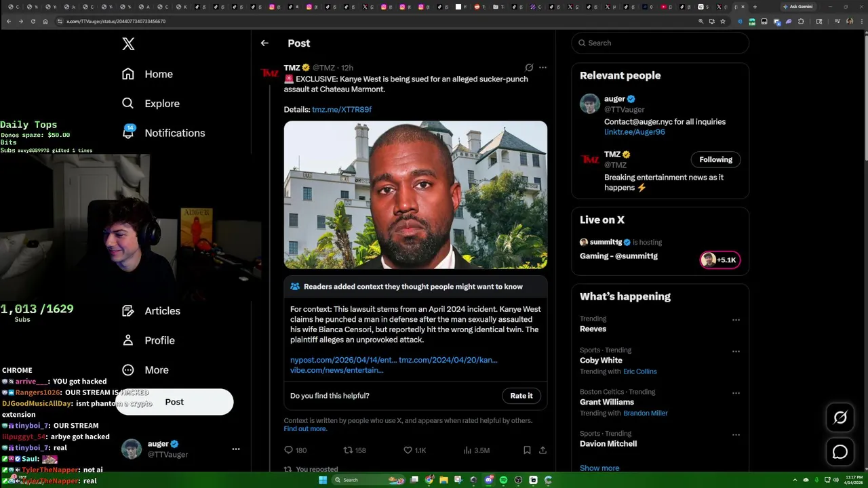This screenshot has width=868, height=488.
Task: Click the share icon on the post
Action: pyautogui.click(x=542, y=450)
